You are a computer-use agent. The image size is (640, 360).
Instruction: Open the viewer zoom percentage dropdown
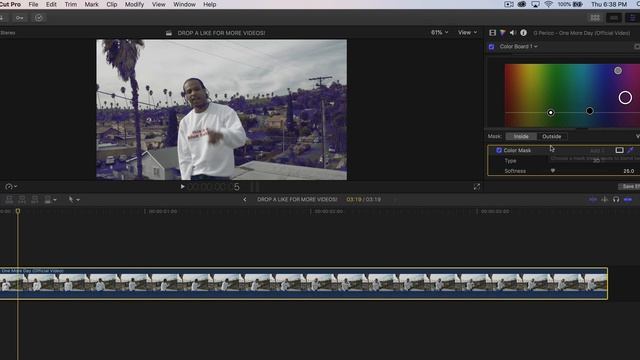[x=440, y=32]
